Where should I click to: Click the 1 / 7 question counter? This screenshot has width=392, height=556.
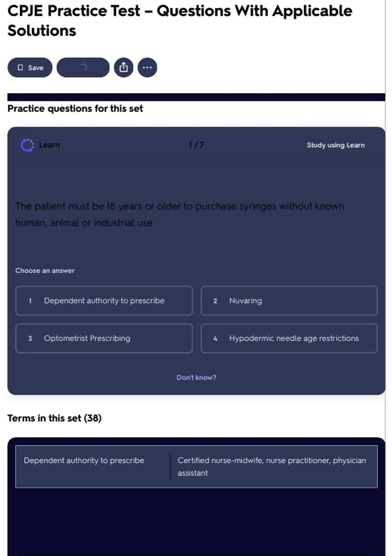pos(196,145)
